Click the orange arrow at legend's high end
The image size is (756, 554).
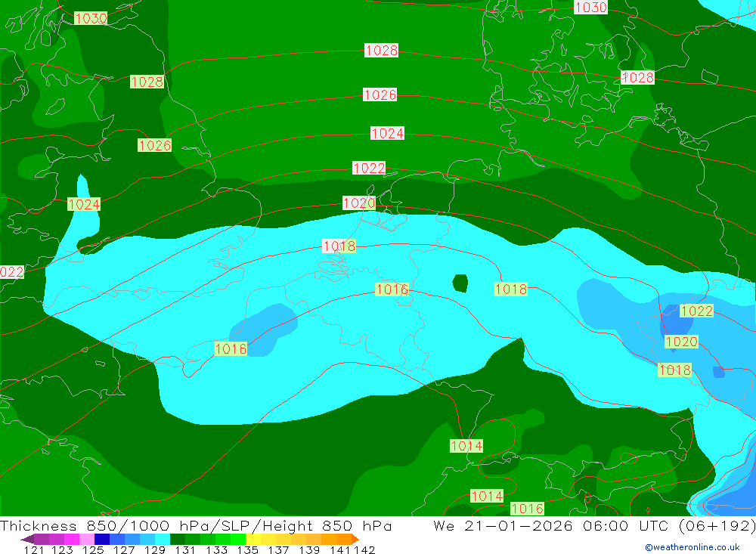point(355,539)
